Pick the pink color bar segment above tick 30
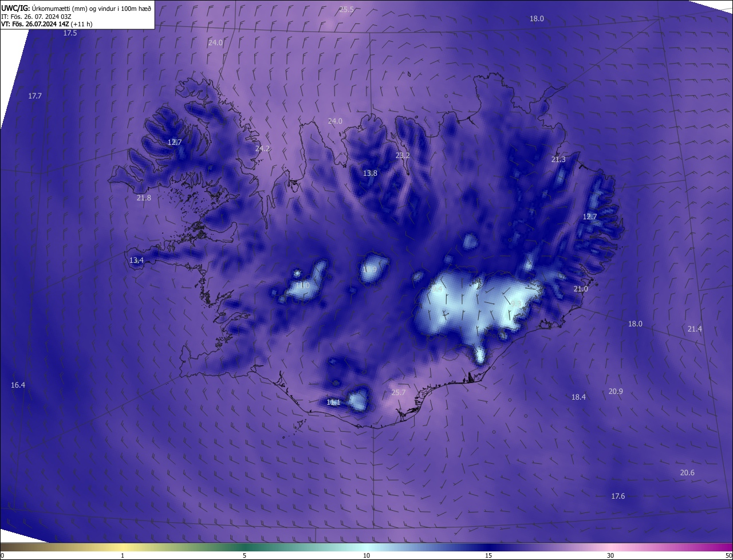Screen dimensions: 733x560 tap(610, 547)
